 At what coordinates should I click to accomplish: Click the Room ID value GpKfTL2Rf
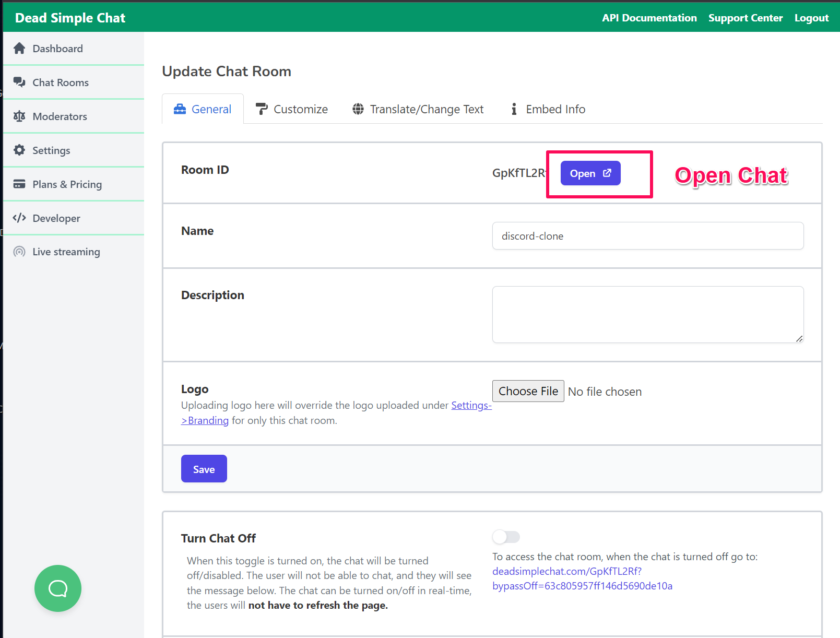click(x=518, y=173)
